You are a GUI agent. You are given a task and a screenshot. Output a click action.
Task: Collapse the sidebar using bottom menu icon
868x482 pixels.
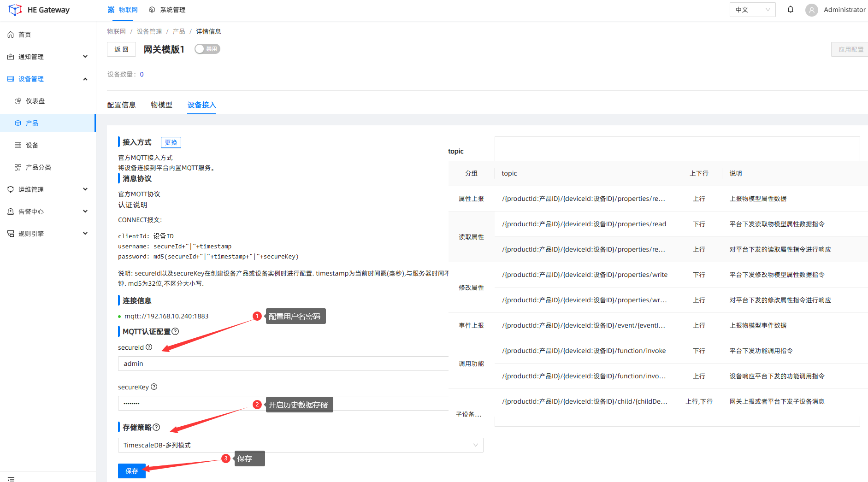pos(11,479)
